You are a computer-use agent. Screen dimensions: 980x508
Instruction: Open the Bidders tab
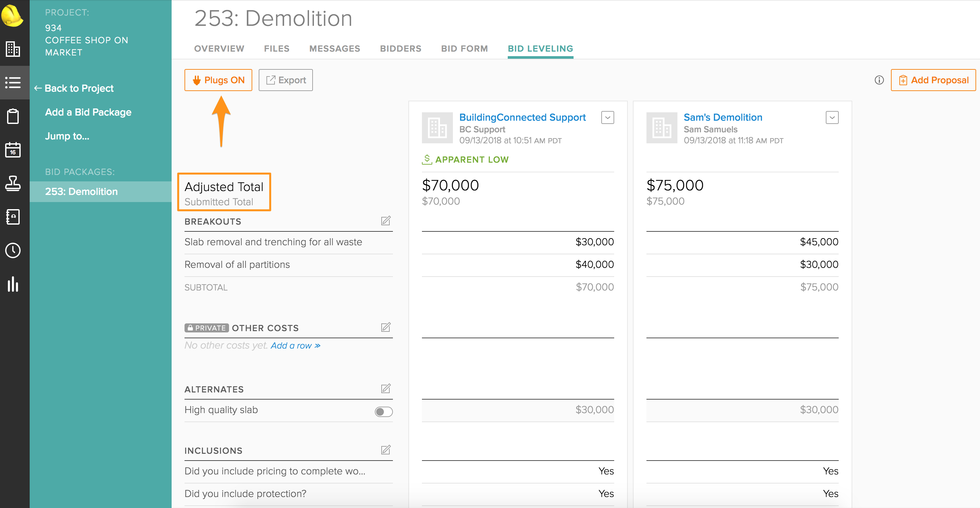pyautogui.click(x=400, y=49)
